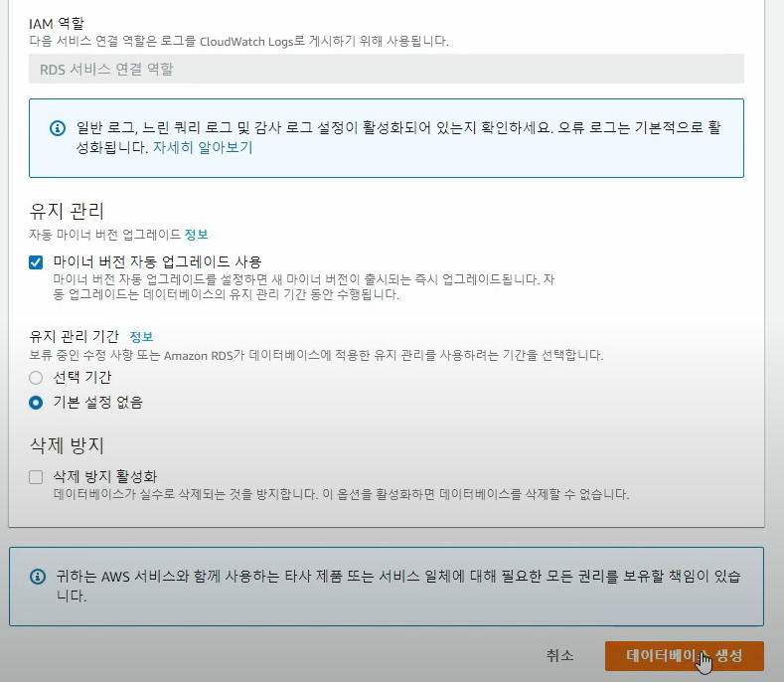Image resolution: width=784 pixels, height=682 pixels.
Task: Click the deletion protection description beginning 데이터베이스가 실수로
Action: pyautogui.click(x=341, y=494)
